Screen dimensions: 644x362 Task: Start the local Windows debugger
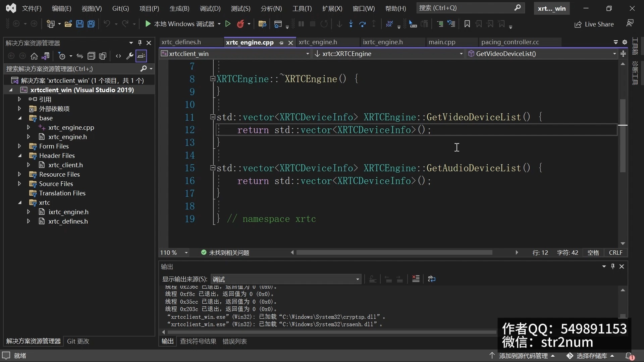coord(148,24)
